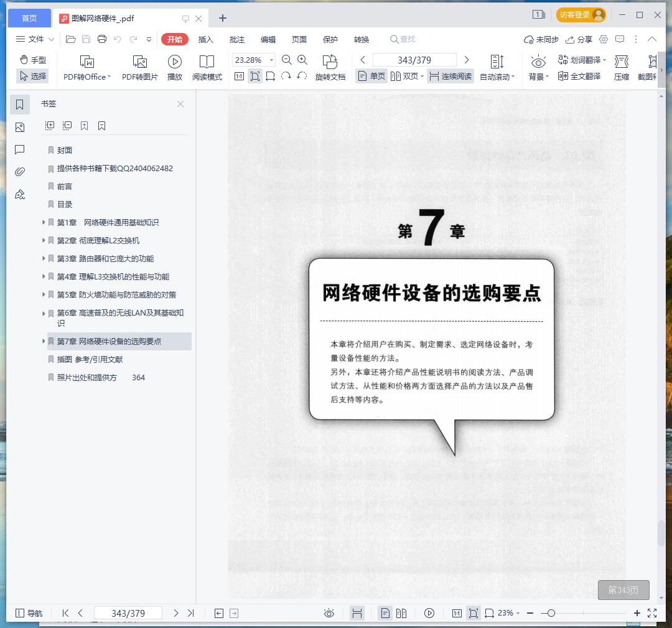
Task: Open the bookmarks sidebar panel
Action: pos(20,105)
